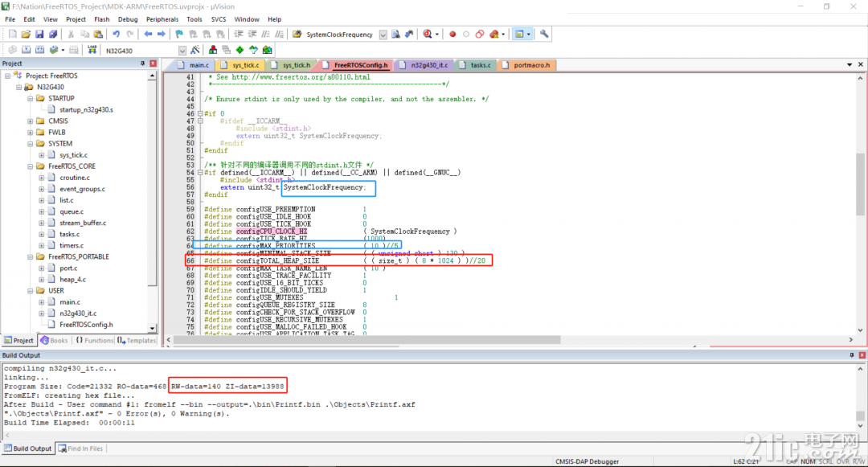
Task: Click the Window layout icon in the toolbar
Action: [519, 35]
